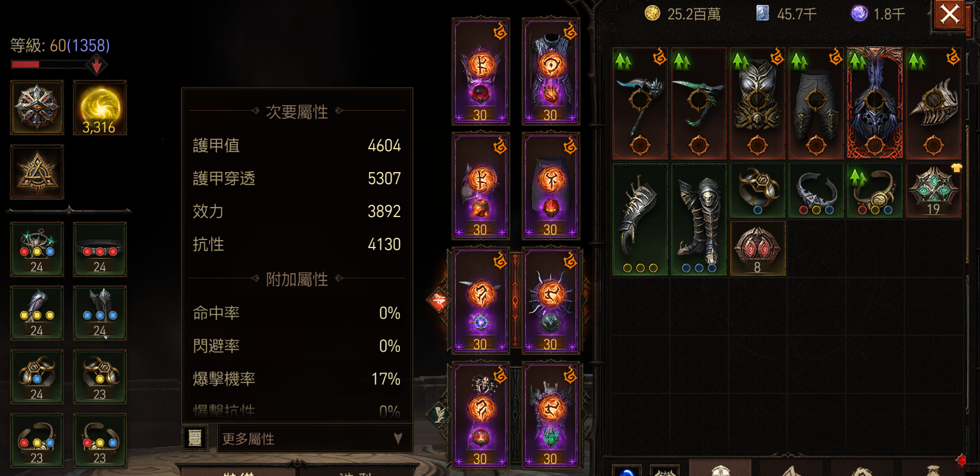Select the twin-bladed axe in inventory
Screen dimensions: 980x476
point(640,103)
